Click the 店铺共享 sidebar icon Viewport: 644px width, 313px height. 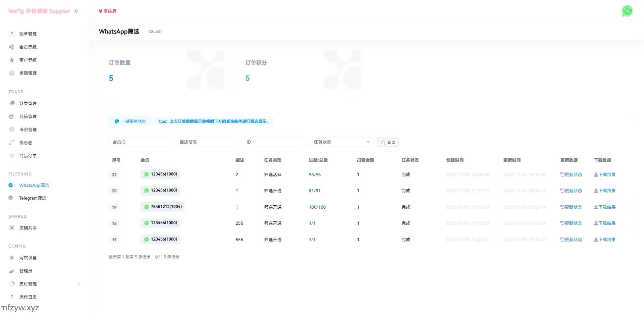pos(12,228)
